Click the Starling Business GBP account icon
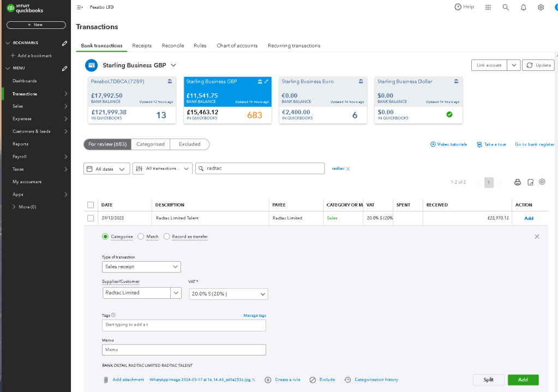558x392 pixels. [x=92, y=65]
